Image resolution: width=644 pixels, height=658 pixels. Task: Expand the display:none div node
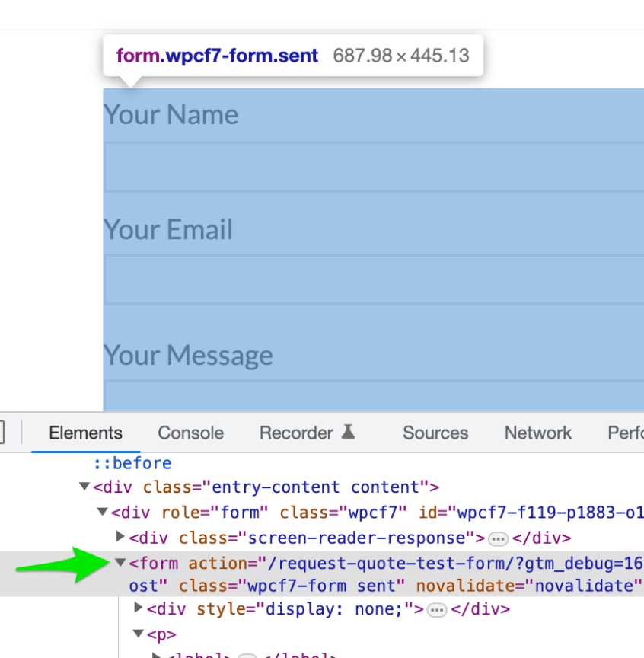click(x=138, y=607)
